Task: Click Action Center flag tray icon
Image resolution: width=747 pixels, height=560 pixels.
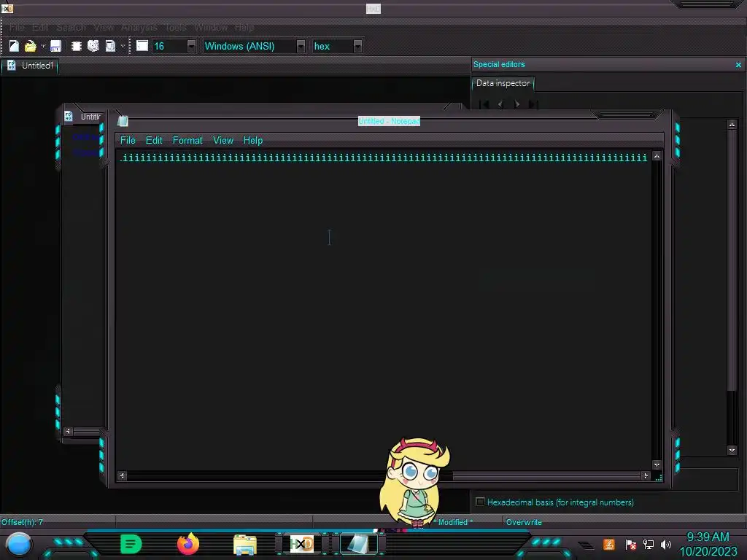Action: (x=631, y=544)
